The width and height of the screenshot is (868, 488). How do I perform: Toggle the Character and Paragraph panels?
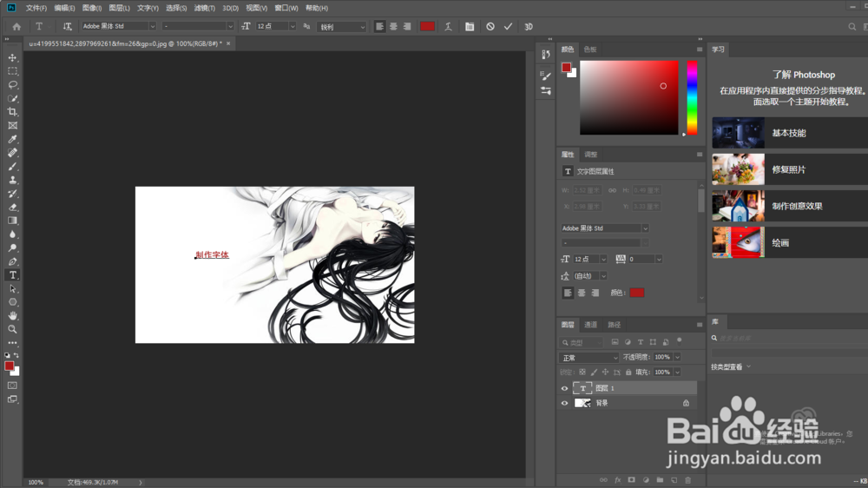[470, 27]
